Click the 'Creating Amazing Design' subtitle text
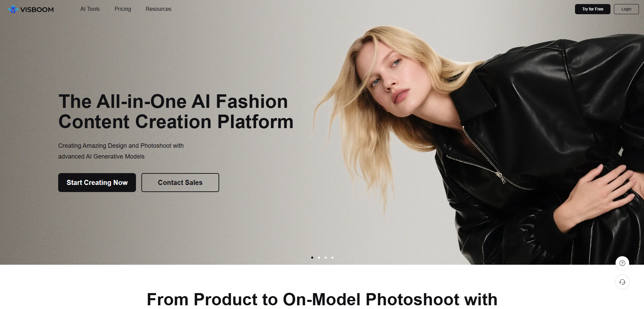Screen dimensions: 644x309 (x=121, y=151)
